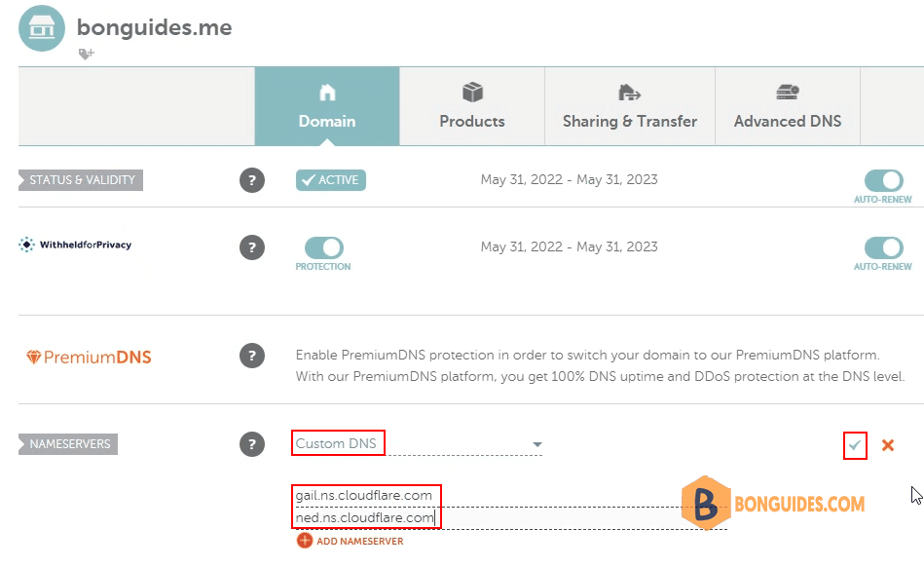Open the Custom DNS nameserver type selector
924x567 pixels.
(417, 444)
